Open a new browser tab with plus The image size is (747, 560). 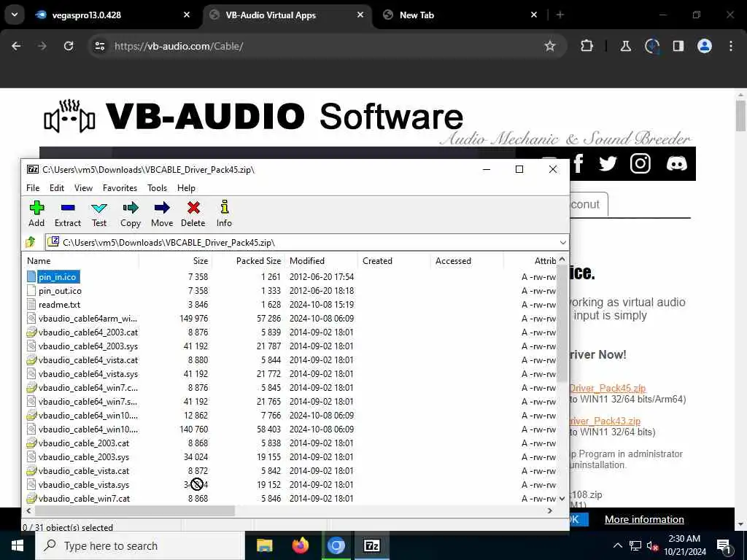pos(560,15)
